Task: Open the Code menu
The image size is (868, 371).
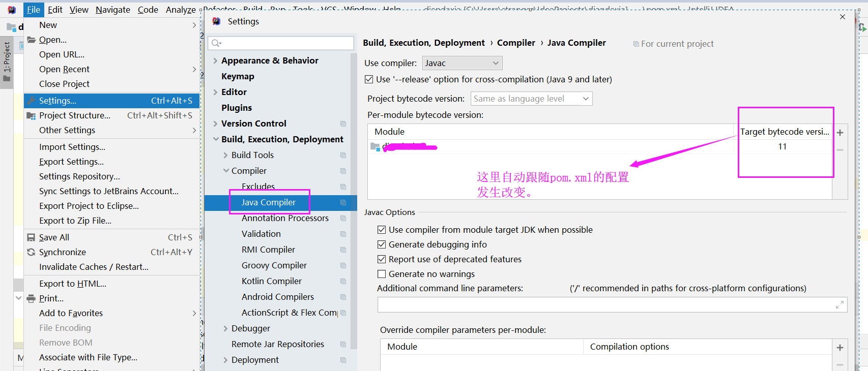Action: tap(148, 10)
